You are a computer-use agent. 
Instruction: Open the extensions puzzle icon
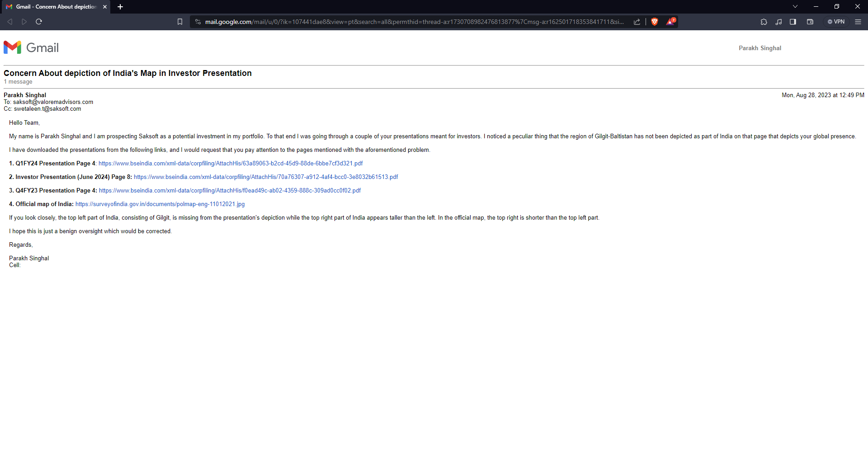[x=764, y=22]
